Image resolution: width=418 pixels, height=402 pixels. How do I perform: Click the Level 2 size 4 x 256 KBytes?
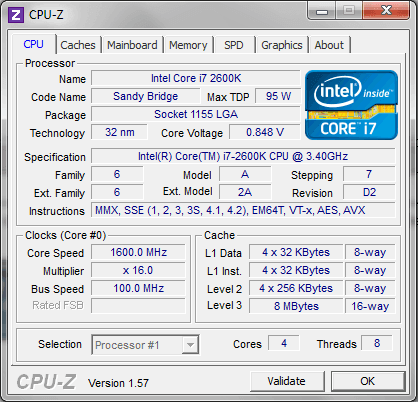(x=296, y=288)
